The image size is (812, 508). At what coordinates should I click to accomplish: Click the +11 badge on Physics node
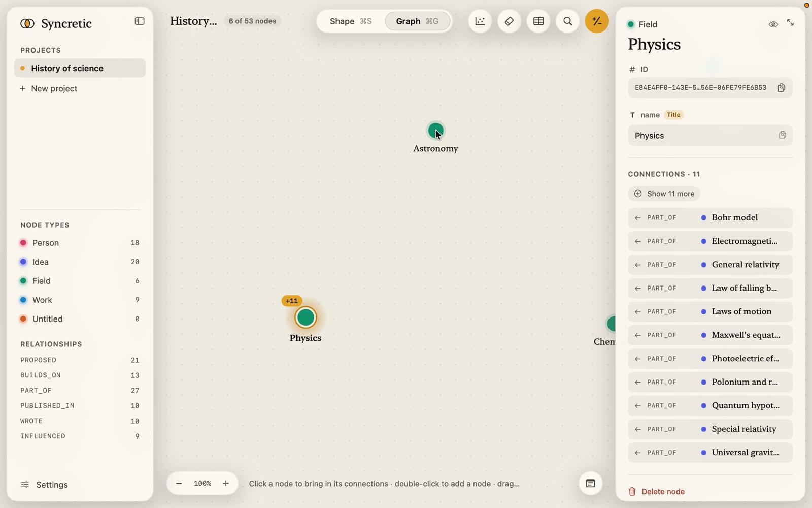click(292, 301)
